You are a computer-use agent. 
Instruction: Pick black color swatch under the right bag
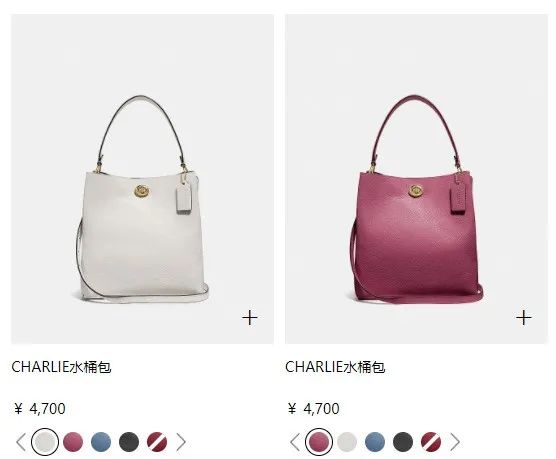coord(403,442)
